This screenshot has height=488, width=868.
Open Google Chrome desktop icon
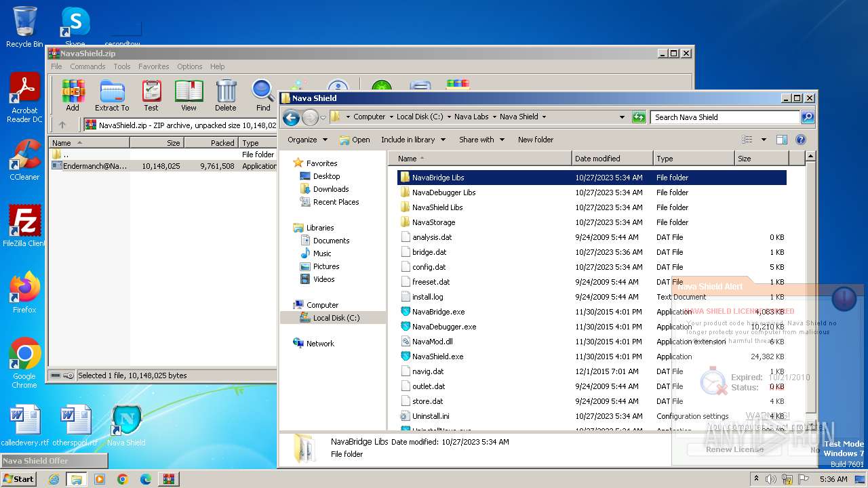coord(24,363)
